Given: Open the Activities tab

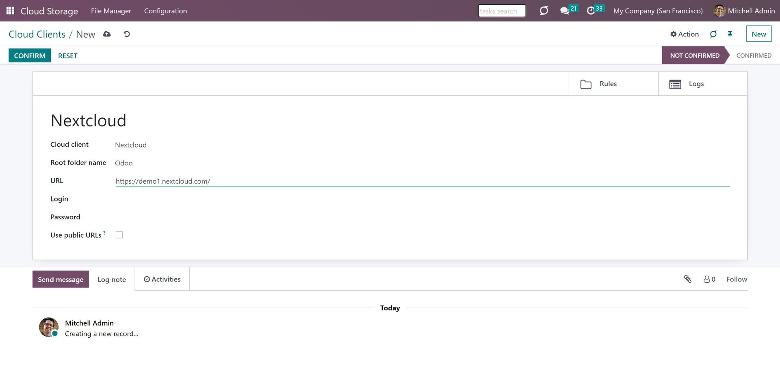Looking at the screenshot, I should [x=162, y=280].
